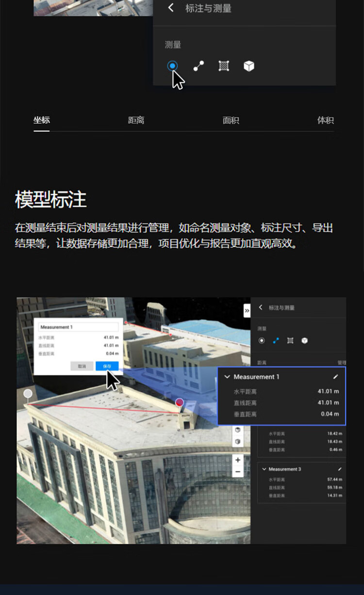Viewport: 364px width, 595px height.
Task: Switch to the 体积 tab
Action: (326, 120)
